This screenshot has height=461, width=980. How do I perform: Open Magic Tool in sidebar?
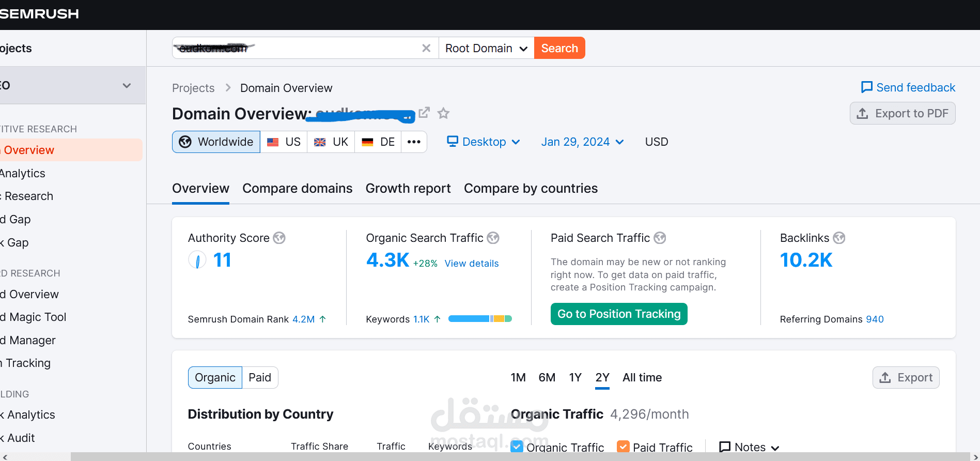point(34,317)
